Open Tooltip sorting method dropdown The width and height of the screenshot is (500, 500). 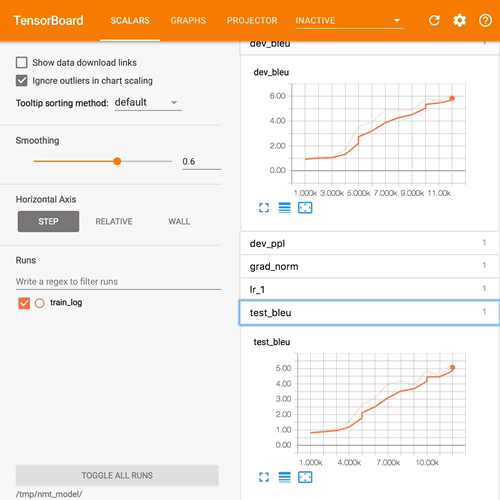(x=148, y=102)
